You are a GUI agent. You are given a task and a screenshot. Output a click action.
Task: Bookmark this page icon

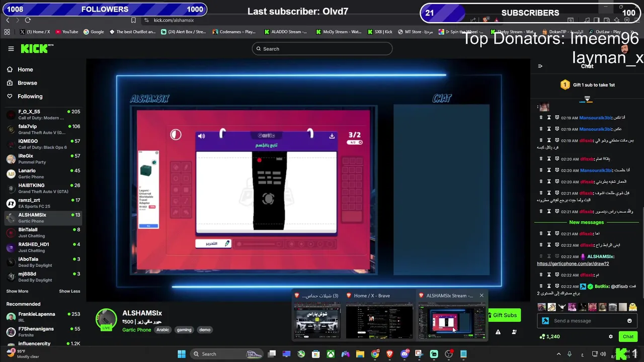pos(133,20)
